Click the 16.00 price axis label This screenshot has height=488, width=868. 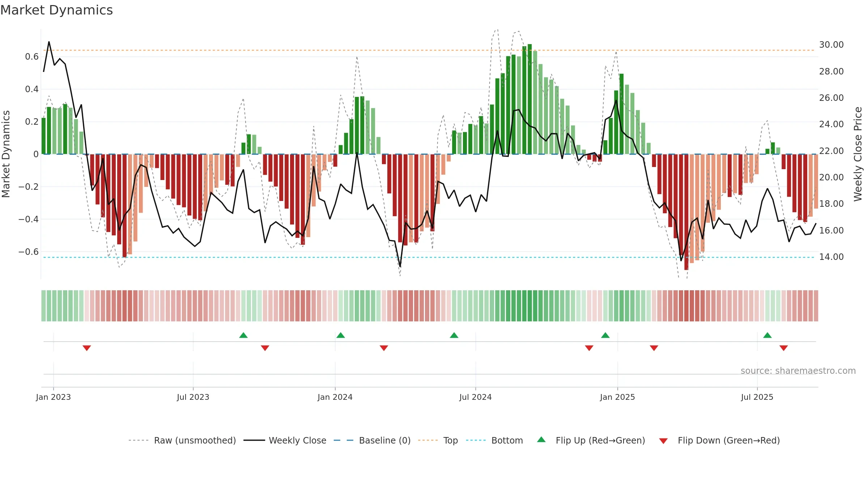831,231
